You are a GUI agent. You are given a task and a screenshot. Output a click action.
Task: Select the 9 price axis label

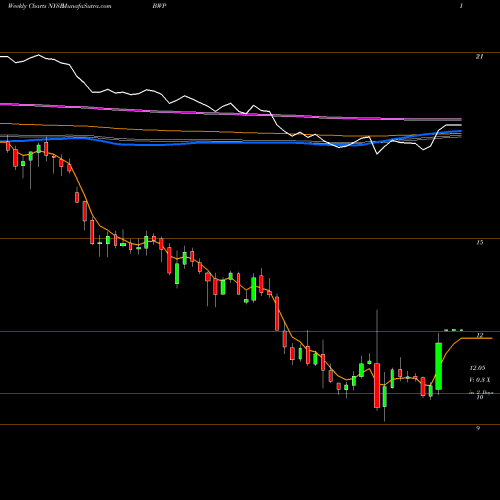click(478, 428)
